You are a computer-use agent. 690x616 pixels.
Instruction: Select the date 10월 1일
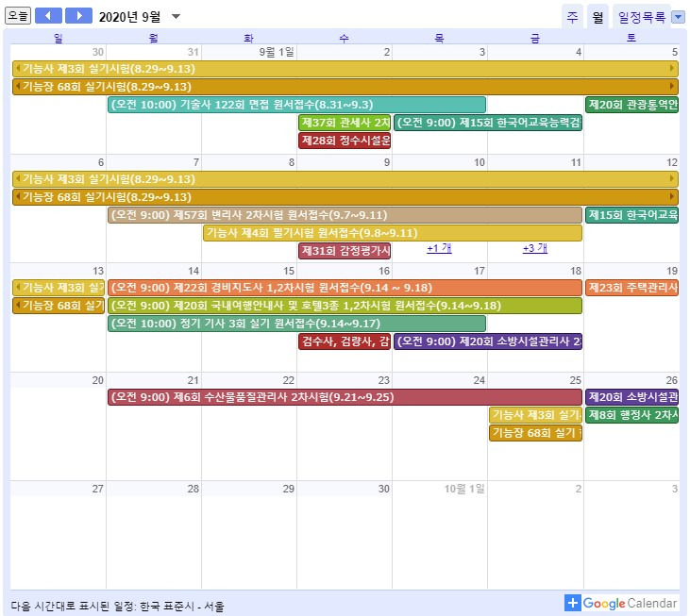click(464, 489)
